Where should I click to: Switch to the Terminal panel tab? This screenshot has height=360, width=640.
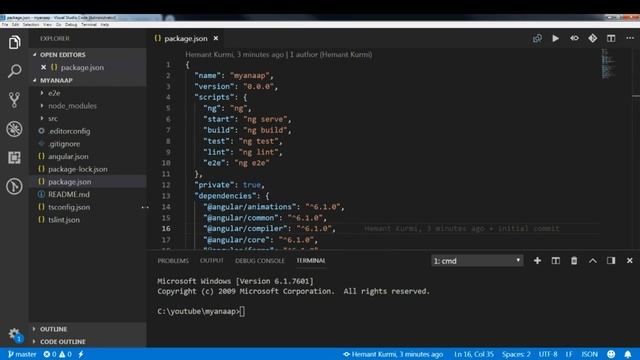(x=311, y=261)
